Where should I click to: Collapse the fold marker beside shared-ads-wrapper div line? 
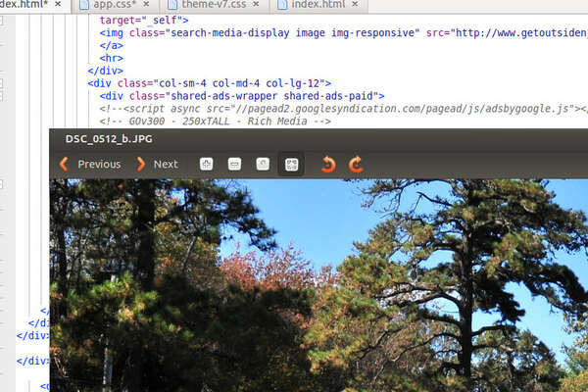pyautogui.click(x=1, y=96)
